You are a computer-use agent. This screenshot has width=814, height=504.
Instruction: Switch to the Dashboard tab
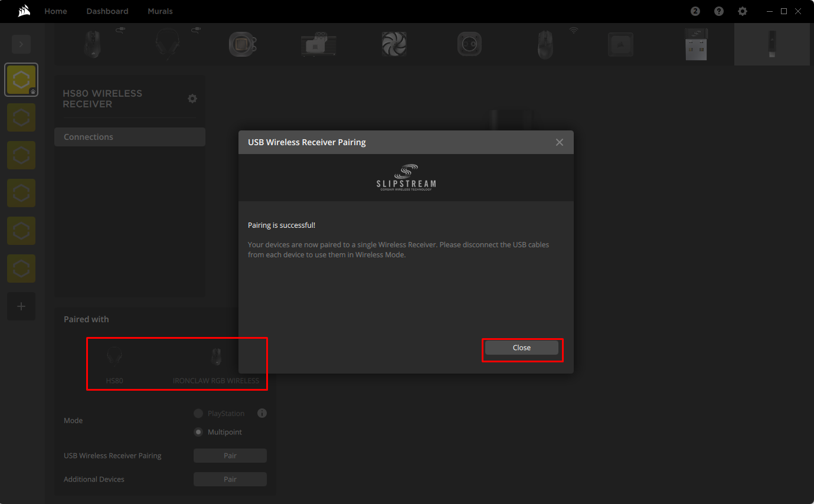pyautogui.click(x=107, y=11)
